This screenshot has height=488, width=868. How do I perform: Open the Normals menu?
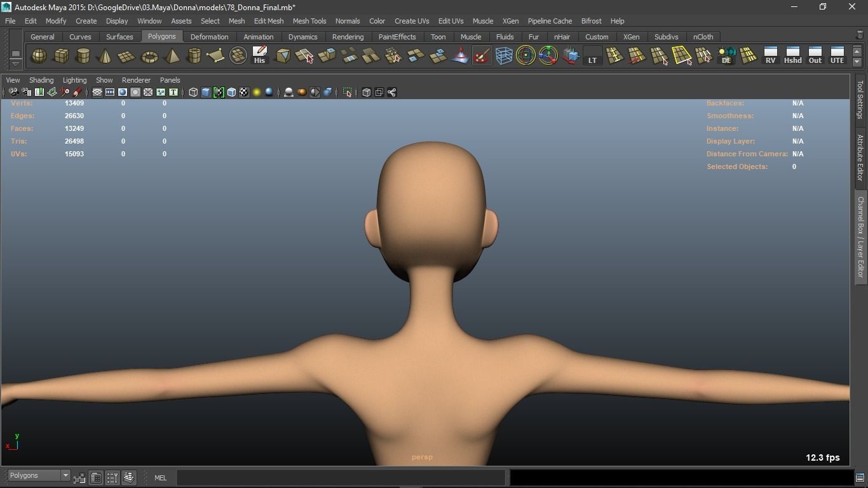[x=348, y=21]
